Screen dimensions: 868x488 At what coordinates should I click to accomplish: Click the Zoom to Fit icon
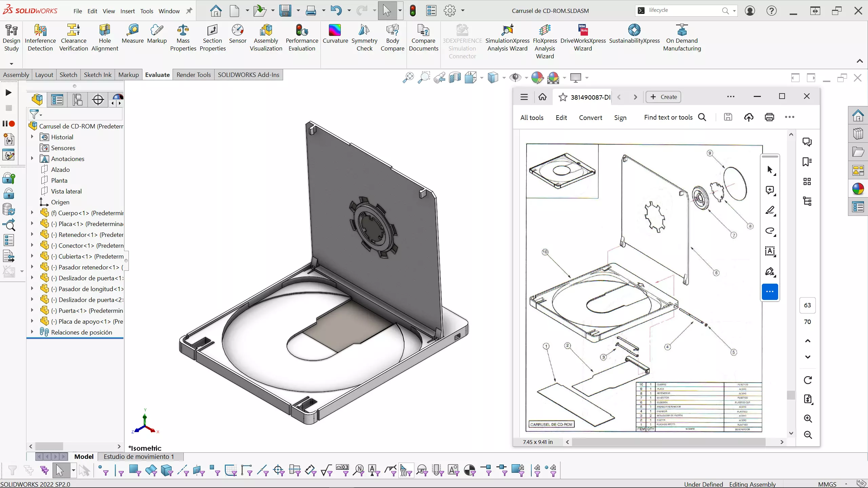(408, 78)
